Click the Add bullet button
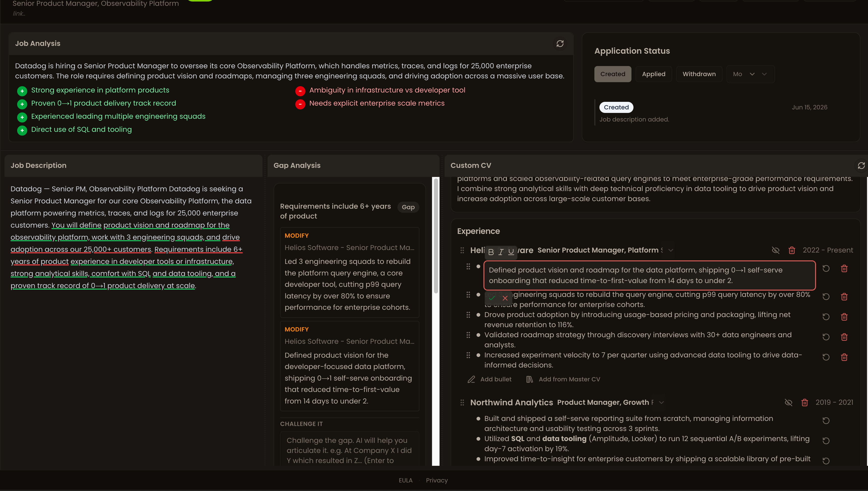Screen dimensions: 868x491 tap(489, 379)
